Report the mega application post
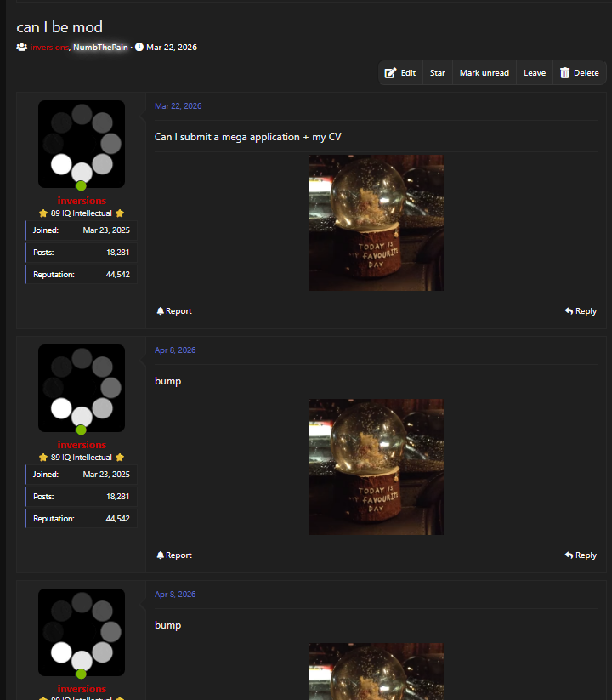Viewport: 612px width, 700px height. (x=174, y=311)
